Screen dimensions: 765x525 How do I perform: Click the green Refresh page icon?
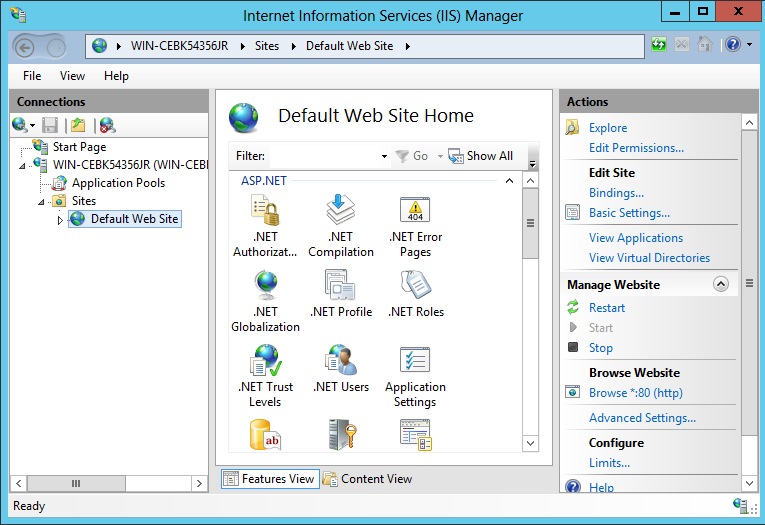pyautogui.click(x=659, y=45)
